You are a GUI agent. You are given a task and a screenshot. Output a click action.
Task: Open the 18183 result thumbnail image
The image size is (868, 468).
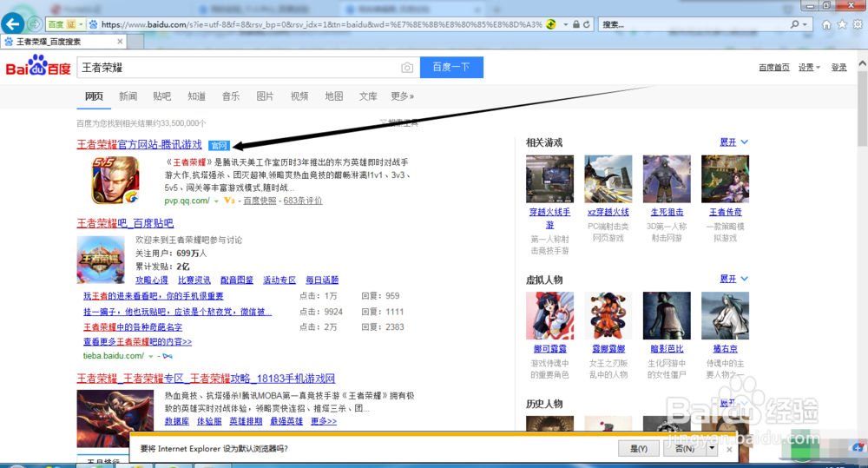pos(115,419)
